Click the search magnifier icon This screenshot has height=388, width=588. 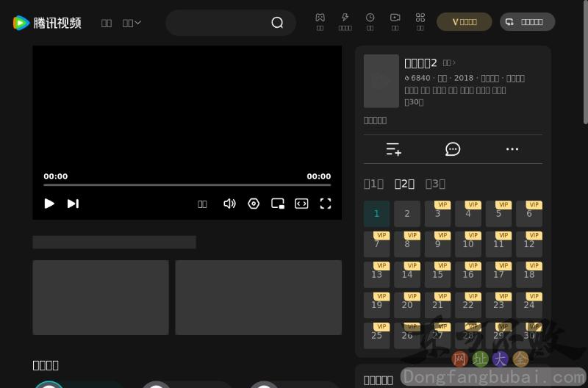pyautogui.click(x=277, y=23)
